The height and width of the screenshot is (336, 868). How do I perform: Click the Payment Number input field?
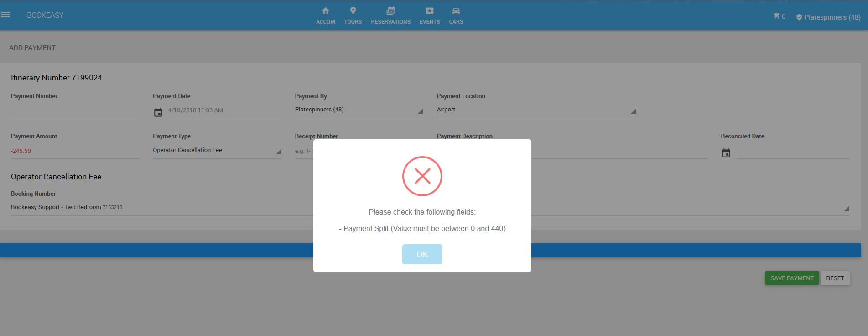[75, 110]
